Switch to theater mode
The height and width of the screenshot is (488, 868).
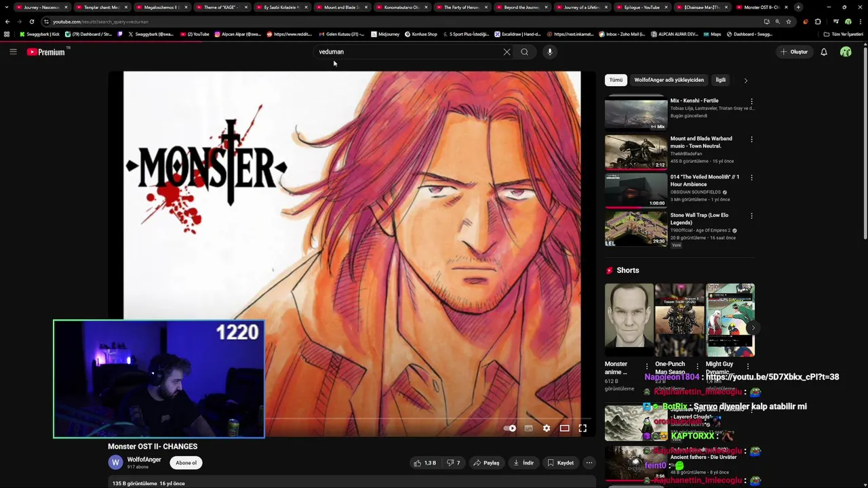pyautogui.click(x=564, y=428)
